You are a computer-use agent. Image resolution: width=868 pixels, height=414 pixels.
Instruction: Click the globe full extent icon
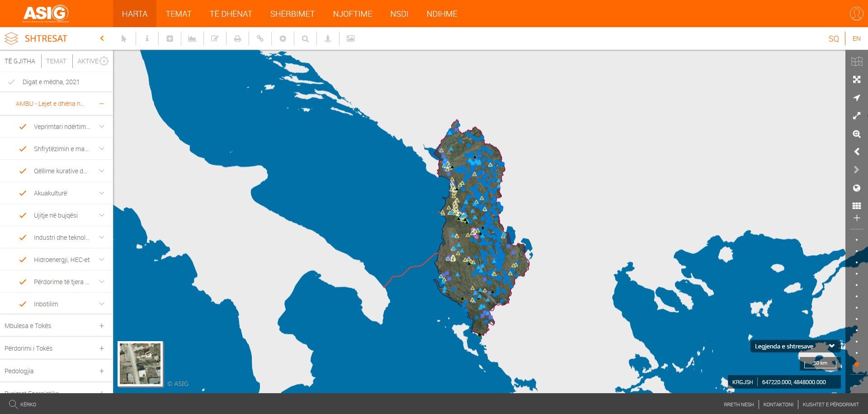coord(856,188)
